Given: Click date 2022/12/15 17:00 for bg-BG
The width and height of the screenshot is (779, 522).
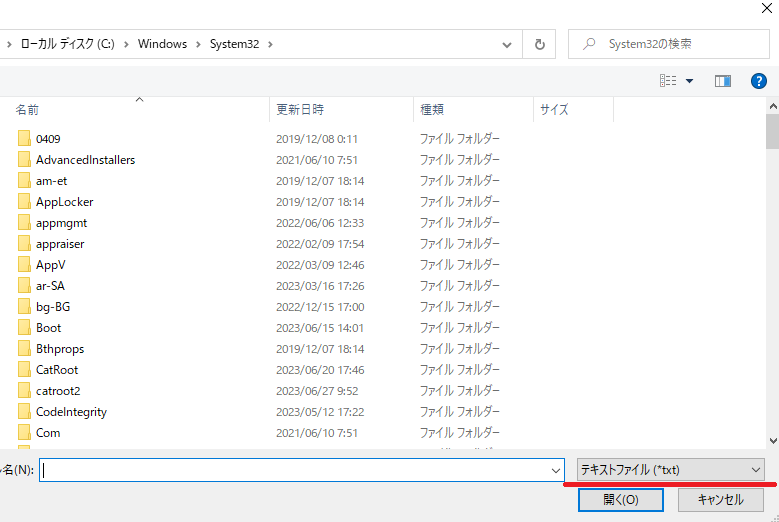Looking at the screenshot, I should coord(320,307).
